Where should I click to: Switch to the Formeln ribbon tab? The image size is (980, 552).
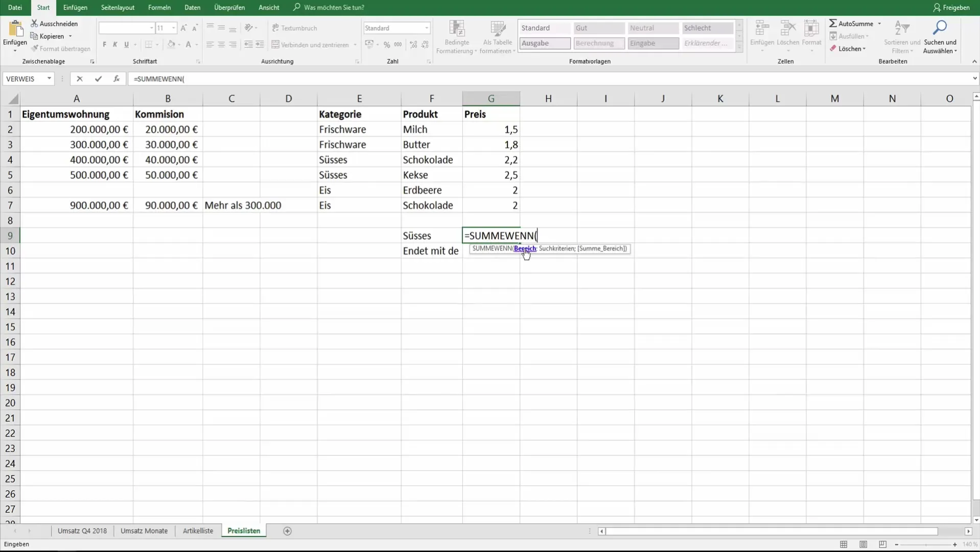click(159, 7)
